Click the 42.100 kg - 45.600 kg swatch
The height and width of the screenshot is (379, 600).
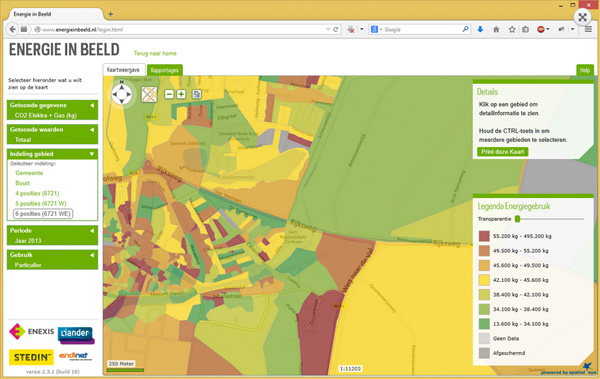coord(484,280)
